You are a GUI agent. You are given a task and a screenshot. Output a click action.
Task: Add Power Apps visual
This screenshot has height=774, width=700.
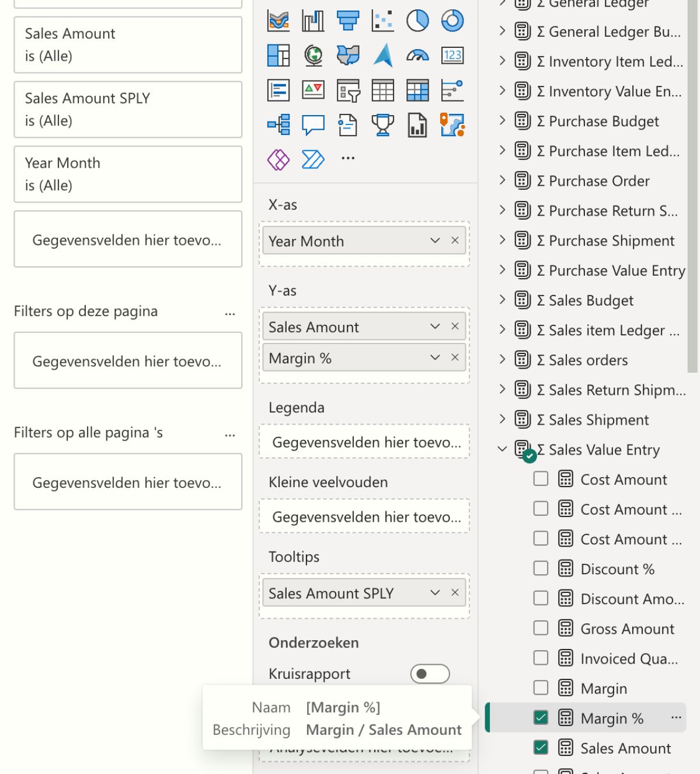(x=278, y=159)
